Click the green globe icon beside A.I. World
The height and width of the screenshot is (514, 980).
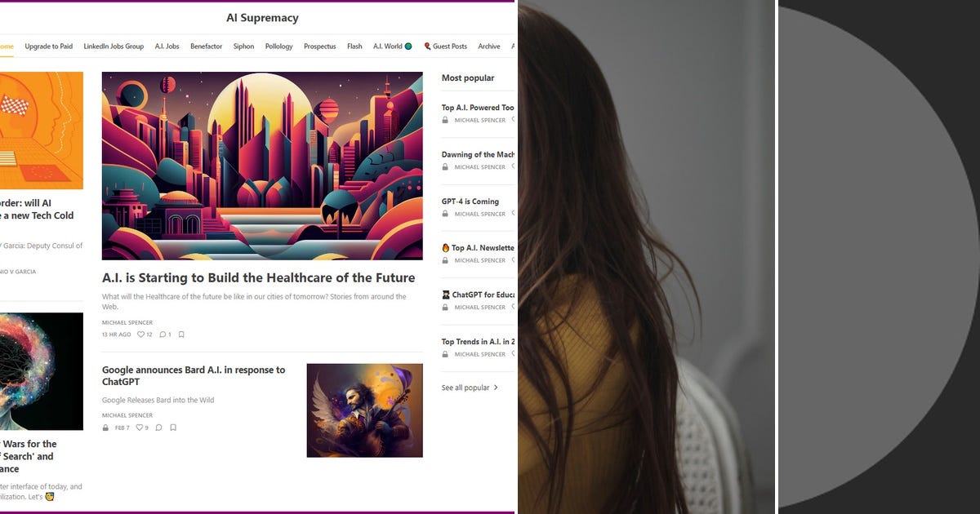pyautogui.click(x=408, y=47)
